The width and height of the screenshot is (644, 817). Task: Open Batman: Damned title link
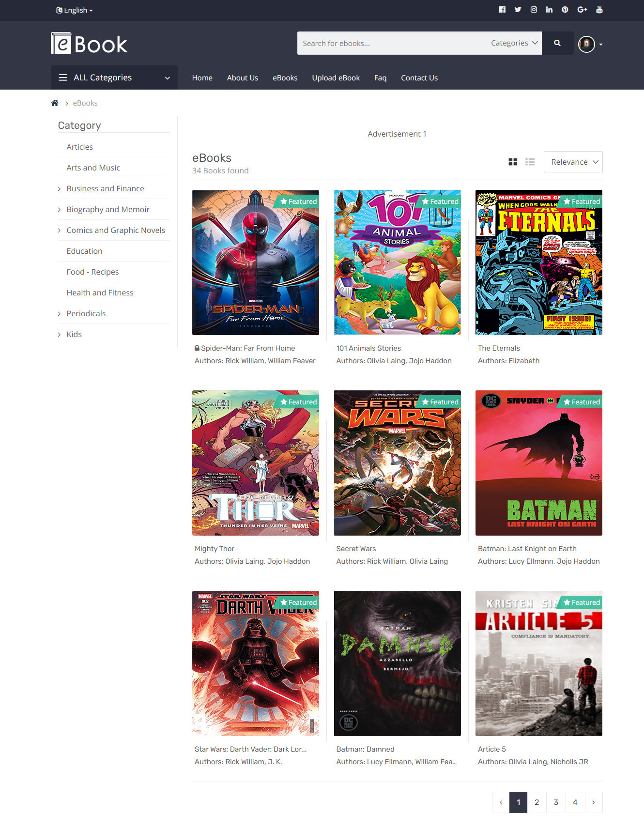pos(366,749)
